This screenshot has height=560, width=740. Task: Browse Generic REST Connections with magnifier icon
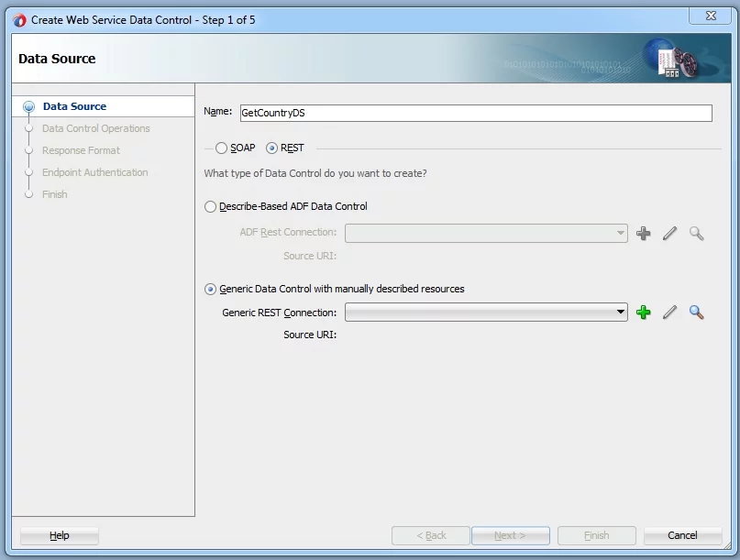[697, 313]
